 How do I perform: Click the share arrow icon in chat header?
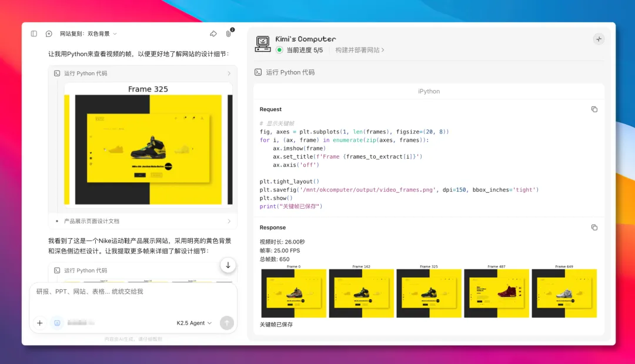tap(213, 34)
